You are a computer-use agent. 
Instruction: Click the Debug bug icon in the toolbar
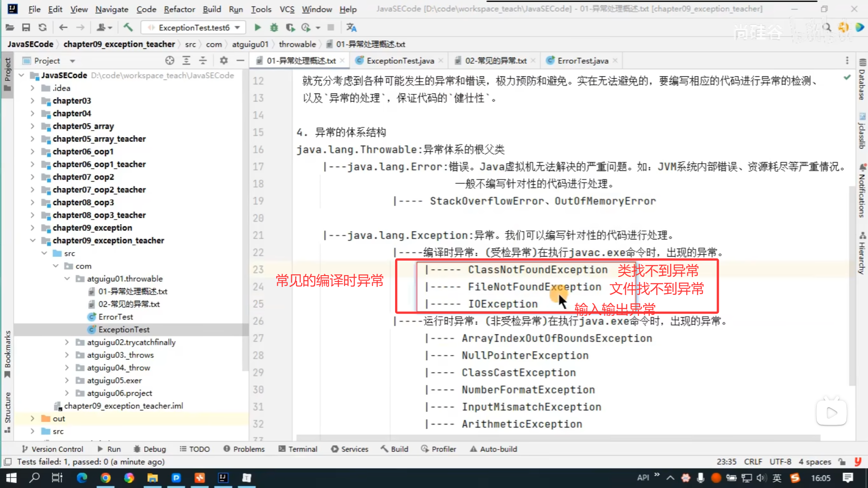[x=274, y=28]
